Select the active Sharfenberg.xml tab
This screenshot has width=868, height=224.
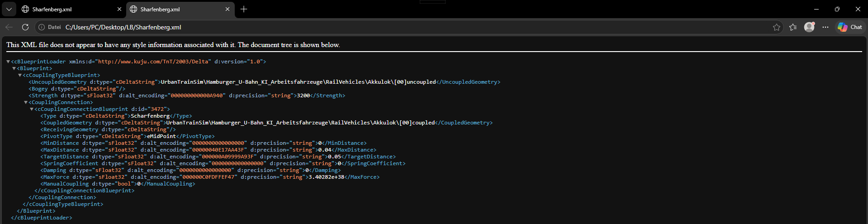(x=176, y=9)
